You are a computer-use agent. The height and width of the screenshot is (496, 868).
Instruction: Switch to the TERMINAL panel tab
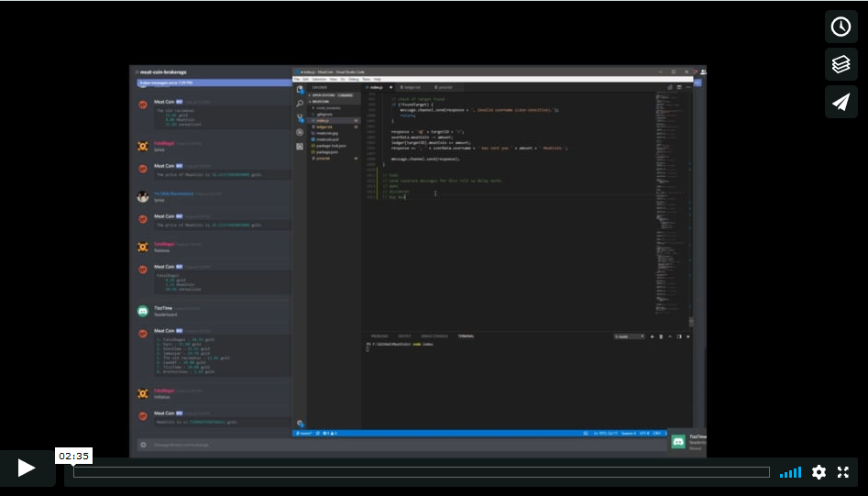pyautogui.click(x=467, y=336)
